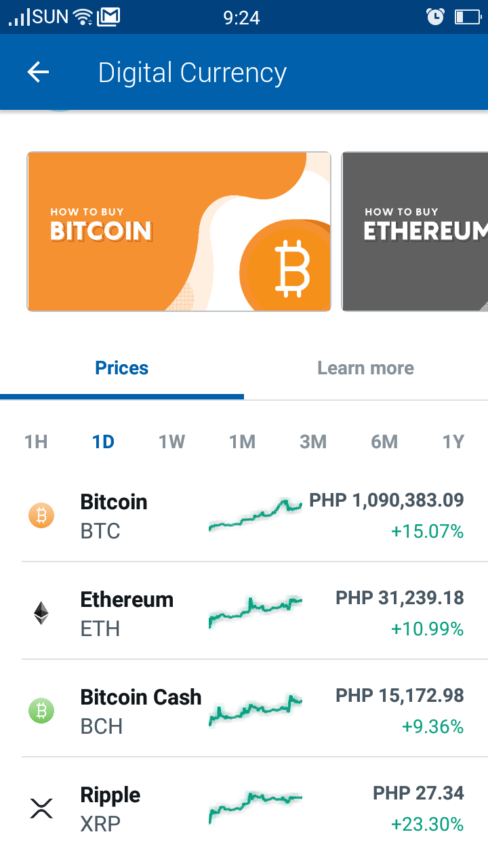488x868 pixels.
Task: Open the How to Buy Bitcoin banner
Action: pos(179,231)
